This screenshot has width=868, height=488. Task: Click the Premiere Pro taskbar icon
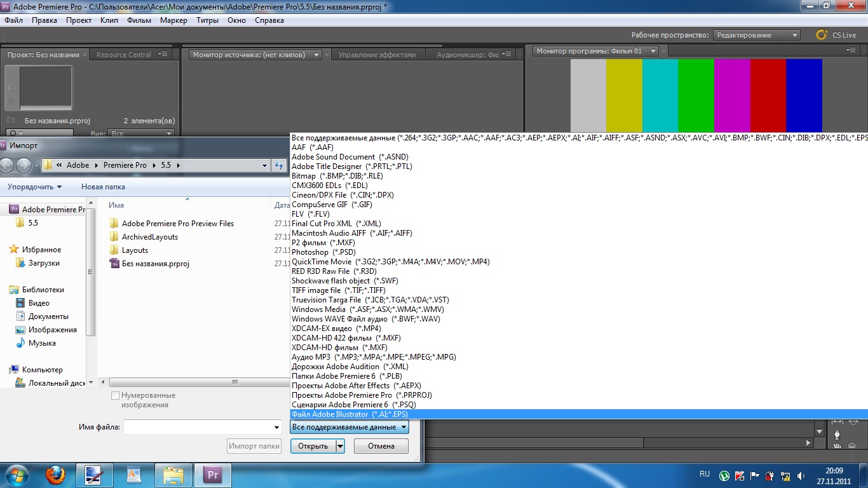tap(212, 475)
